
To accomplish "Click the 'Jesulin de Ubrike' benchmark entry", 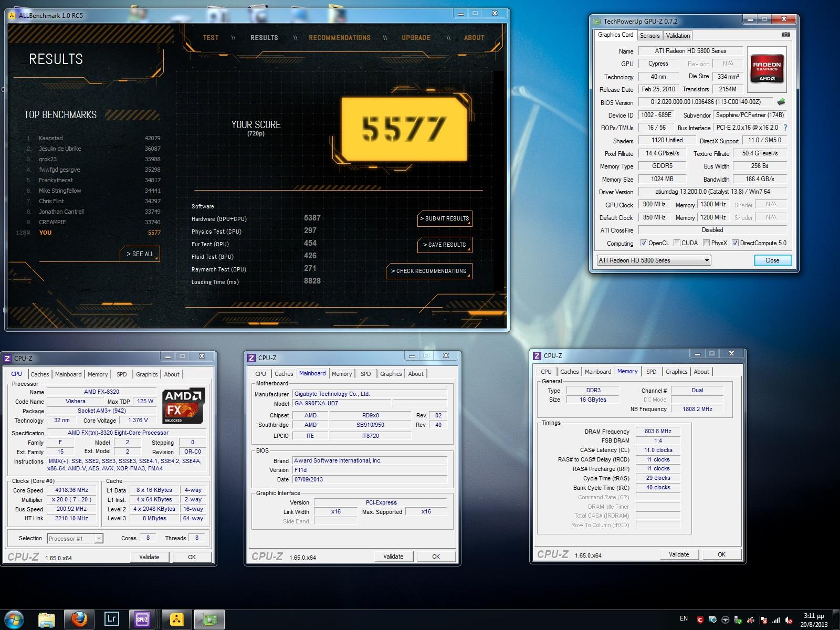I will tap(93, 149).
